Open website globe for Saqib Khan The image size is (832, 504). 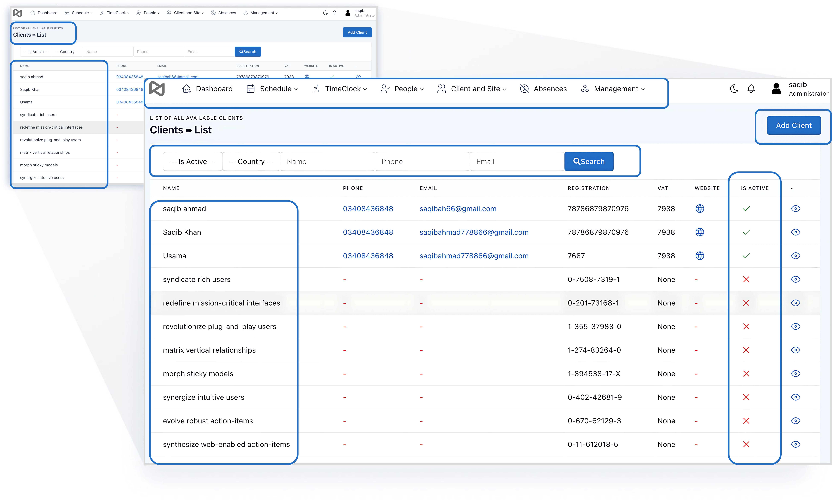point(700,232)
